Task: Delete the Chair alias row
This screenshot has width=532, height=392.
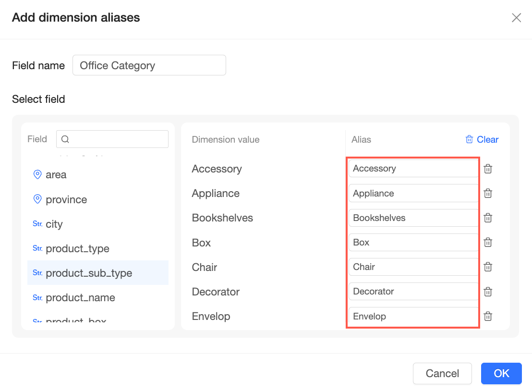Action: [x=488, y=267]
